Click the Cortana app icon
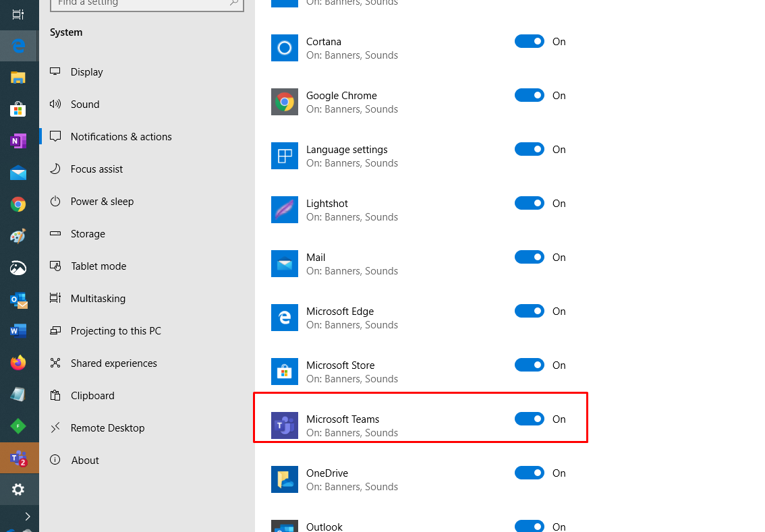 [x=285, y=48]
